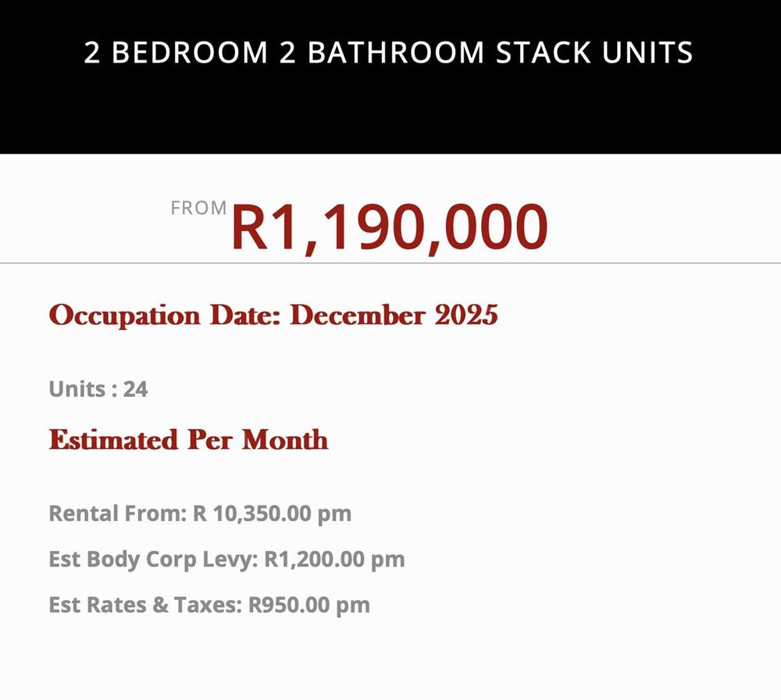Click the "2 BEDROOM 2 BATHROOM STACK UNITS" title
This screenshot has width=781, height=700.
tap(388, 52)
